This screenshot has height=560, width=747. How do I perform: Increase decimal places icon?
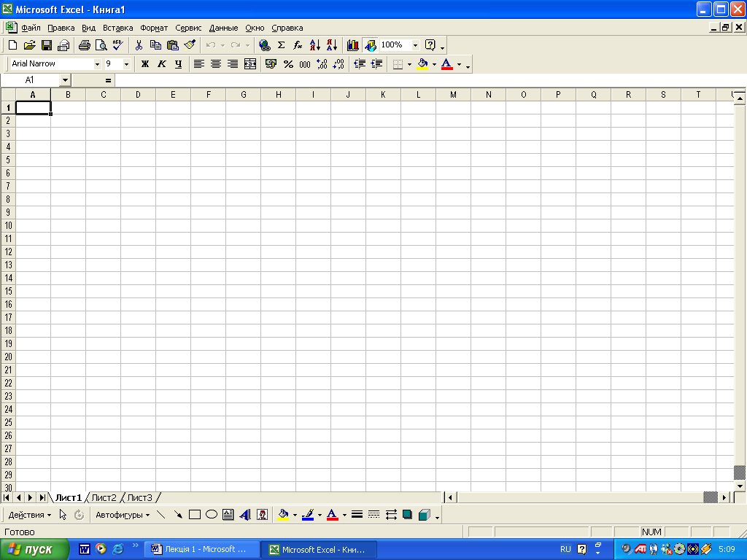click(x=322, y=64)
